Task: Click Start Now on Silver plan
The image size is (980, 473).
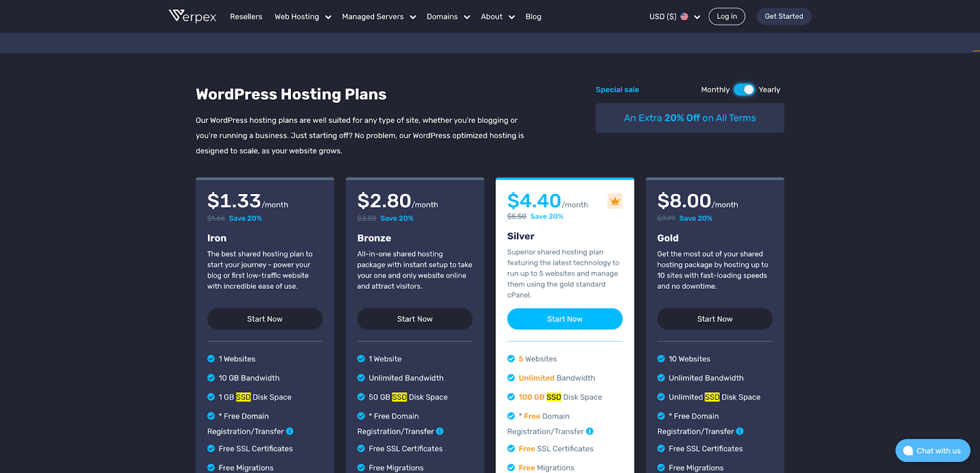Action: tap(565, 319)
